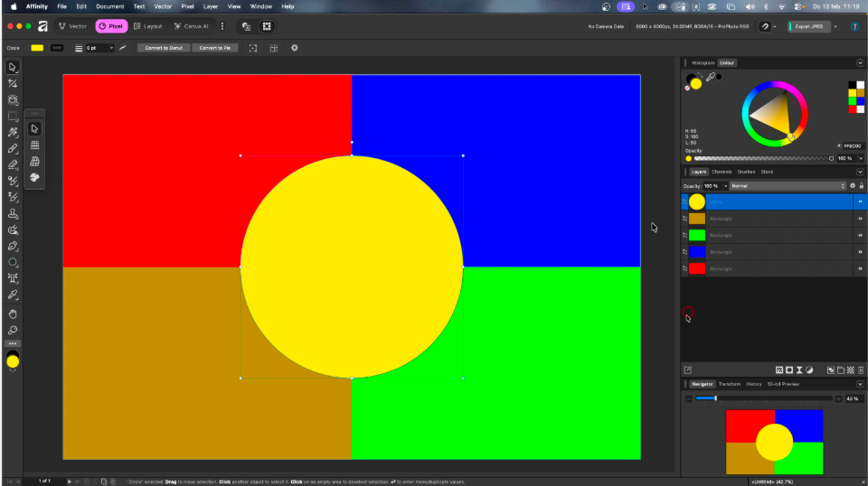Hide the red Rectangle layer
The image size is (868, 486).
(860, 268)
